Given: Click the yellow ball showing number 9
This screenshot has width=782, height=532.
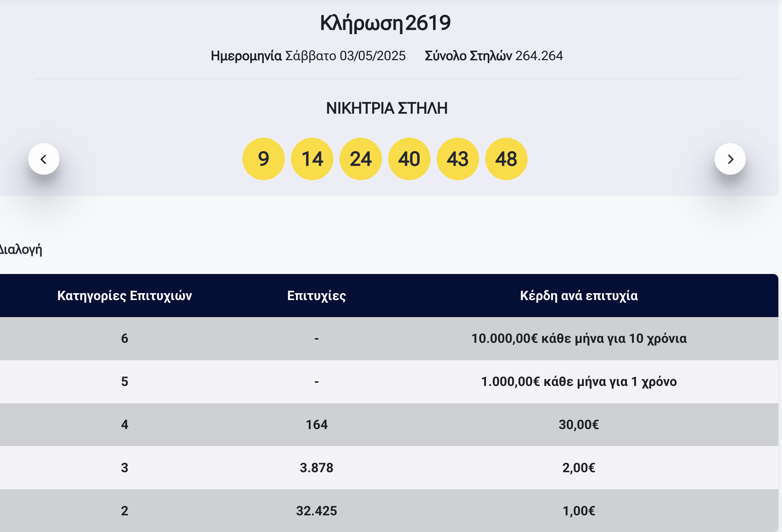Looking at the screenshot, I should (x=264, y=159).
